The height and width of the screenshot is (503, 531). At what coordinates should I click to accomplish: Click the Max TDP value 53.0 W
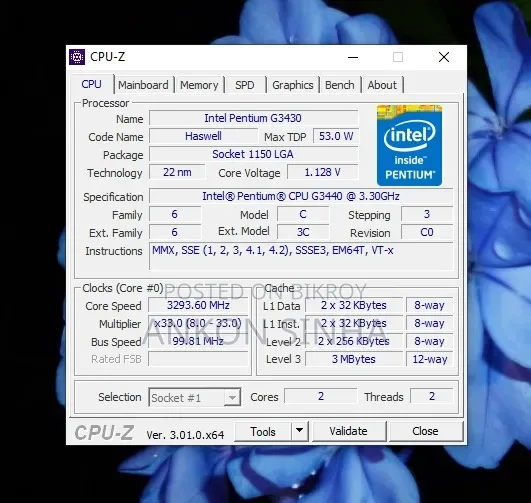pyautogui.click(x=336, y=136)
